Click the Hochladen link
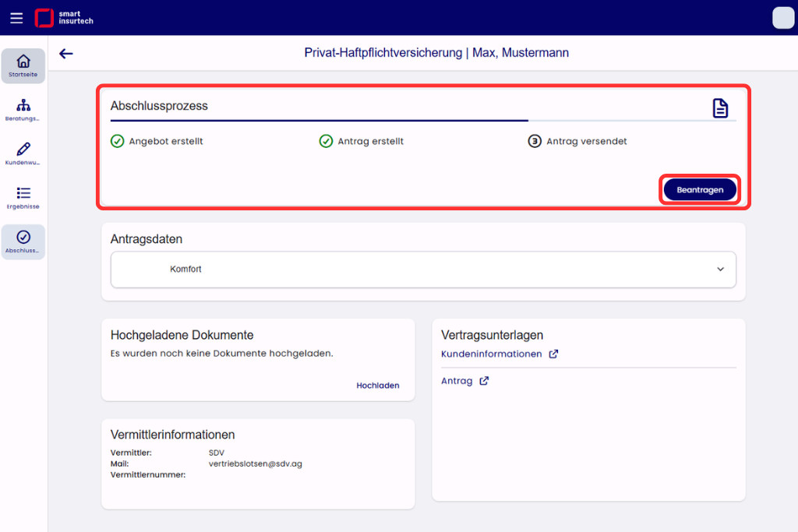Screen dimensions: 798x532 (x=378, y=386)
